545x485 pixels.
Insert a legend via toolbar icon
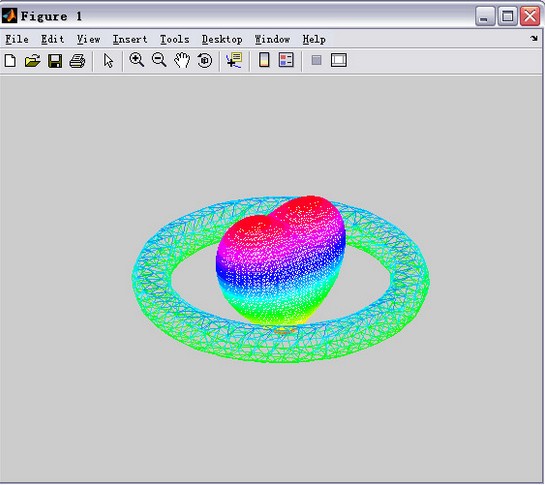coord(286,60)
